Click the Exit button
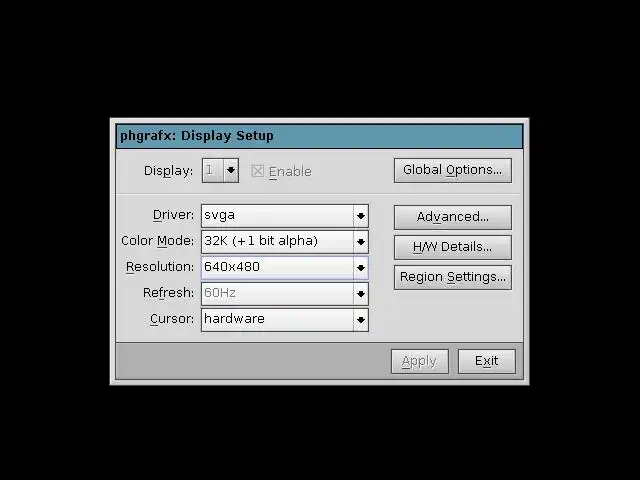 [487, 361]
